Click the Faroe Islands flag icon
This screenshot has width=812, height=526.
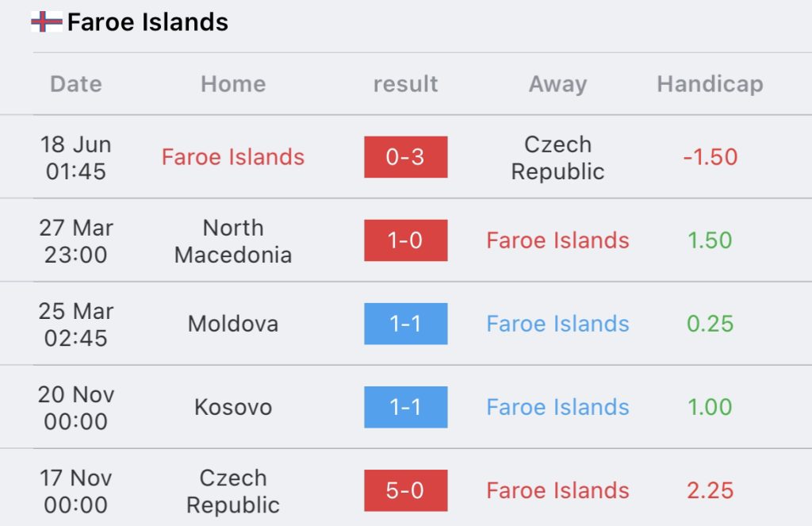coord(47,21)
